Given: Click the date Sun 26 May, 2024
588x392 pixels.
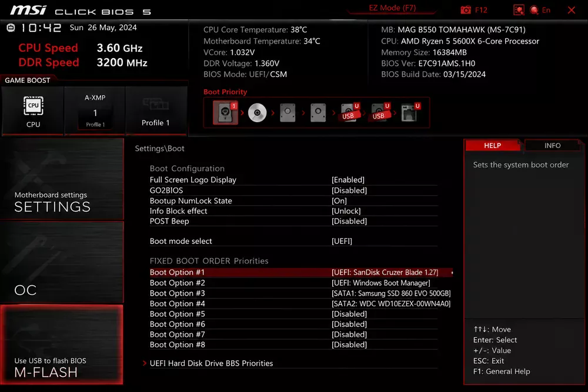Looking at the screenshot, I should pyautogui.click(x=103, y=28).
